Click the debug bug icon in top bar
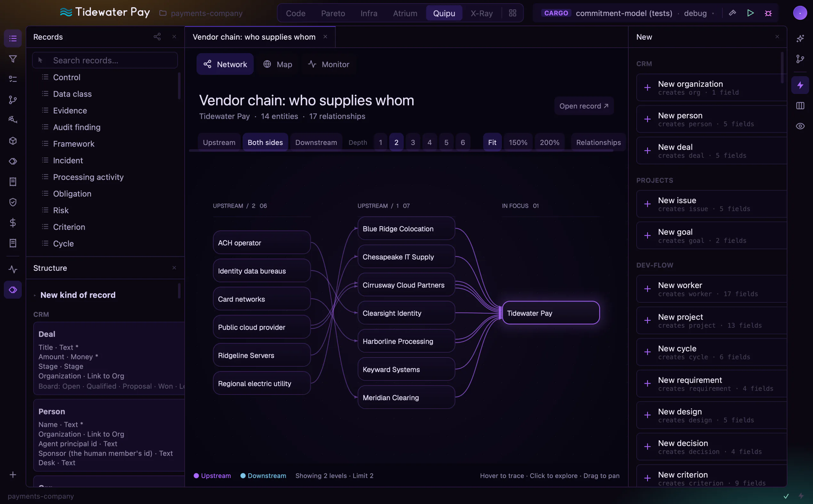Viewport: 813px width, 504px height. click(768, 13)
